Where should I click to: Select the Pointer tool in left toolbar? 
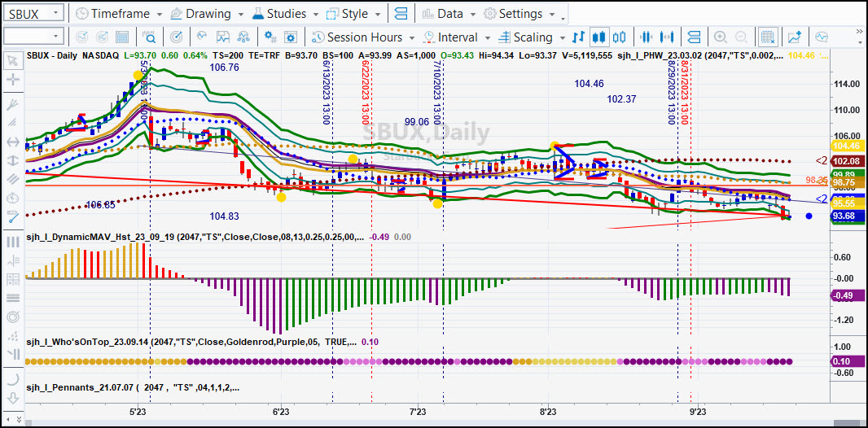tap(12, 59)
